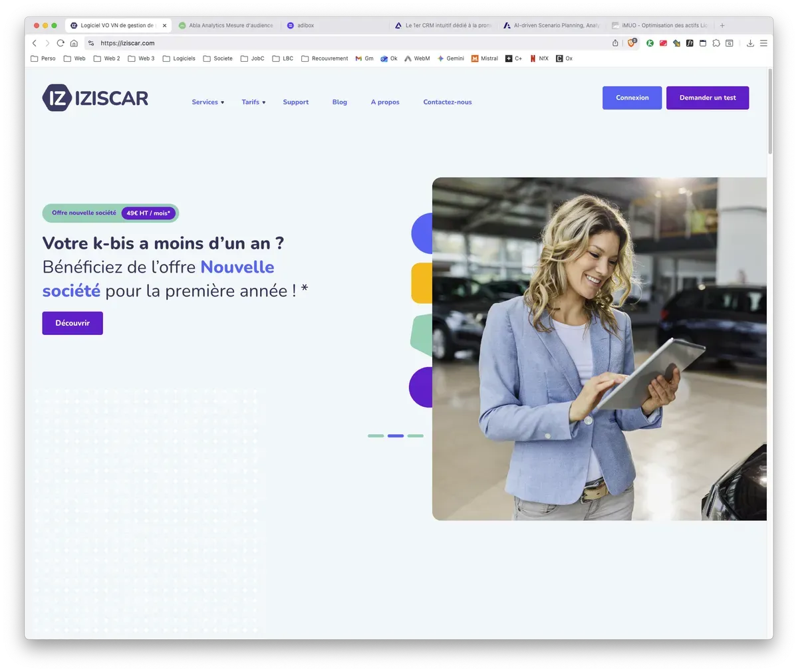This screenshot has width=798, height=672.
Task: Open a new tab with plus button
Action: 722,25
